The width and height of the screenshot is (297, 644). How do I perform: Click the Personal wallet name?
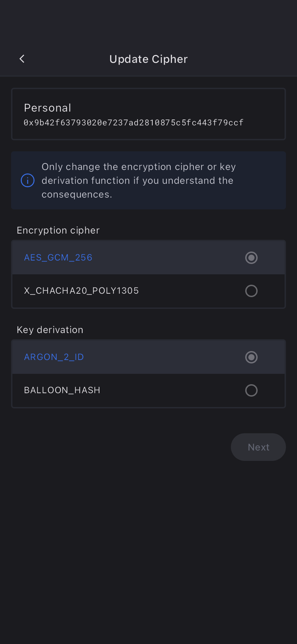pyautogui.click(x=48, y=108)
